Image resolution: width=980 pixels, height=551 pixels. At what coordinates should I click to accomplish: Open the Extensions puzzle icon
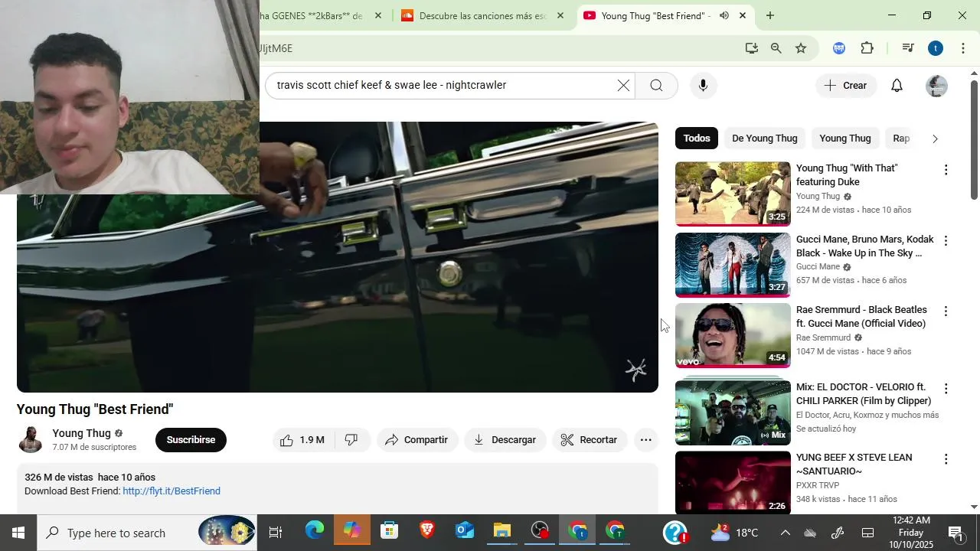(867, 48)
